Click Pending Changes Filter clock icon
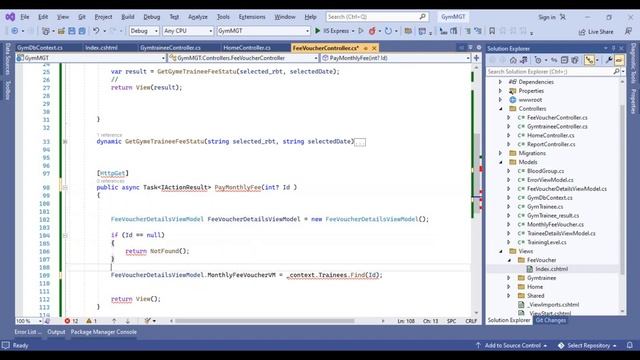This screenshot has width=640, height=360. [538, 60]
